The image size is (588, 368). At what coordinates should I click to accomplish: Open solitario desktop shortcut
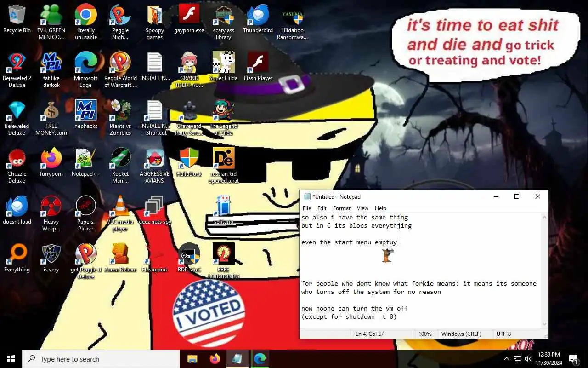224,211
